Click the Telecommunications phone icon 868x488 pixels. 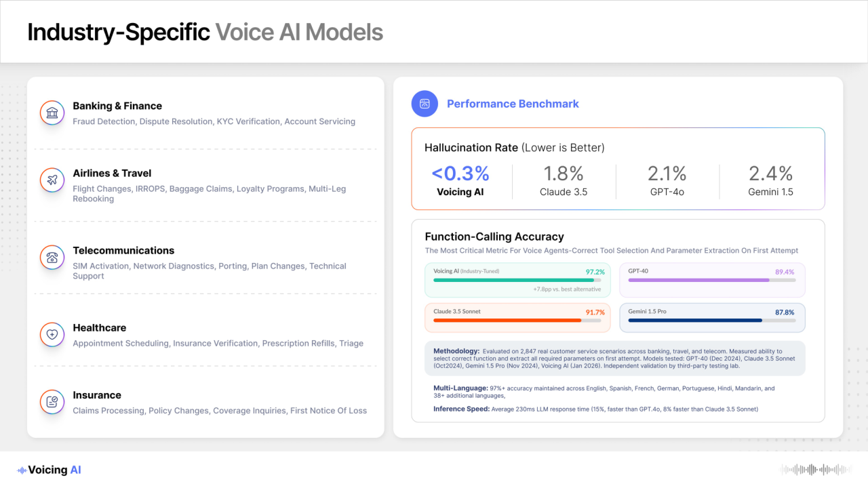(52, 258)
